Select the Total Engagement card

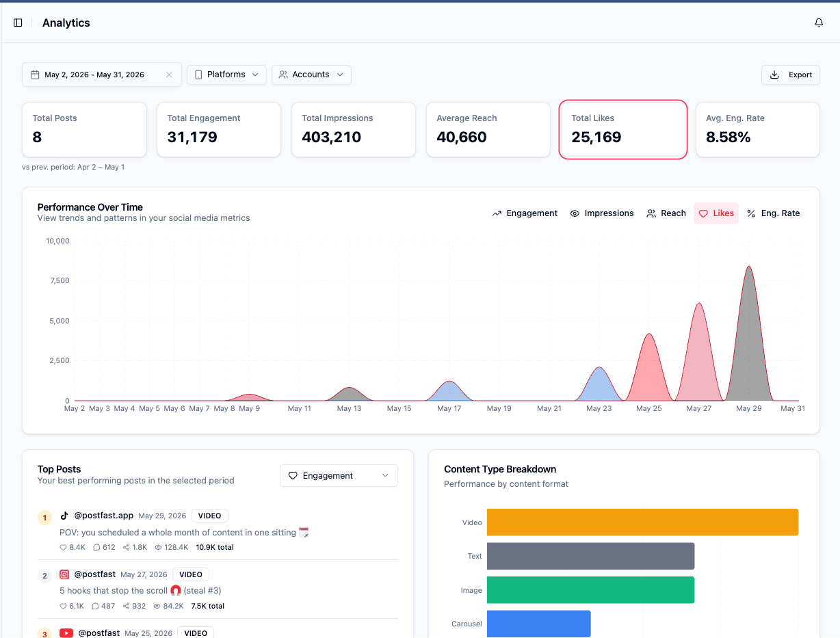(219, 129)
